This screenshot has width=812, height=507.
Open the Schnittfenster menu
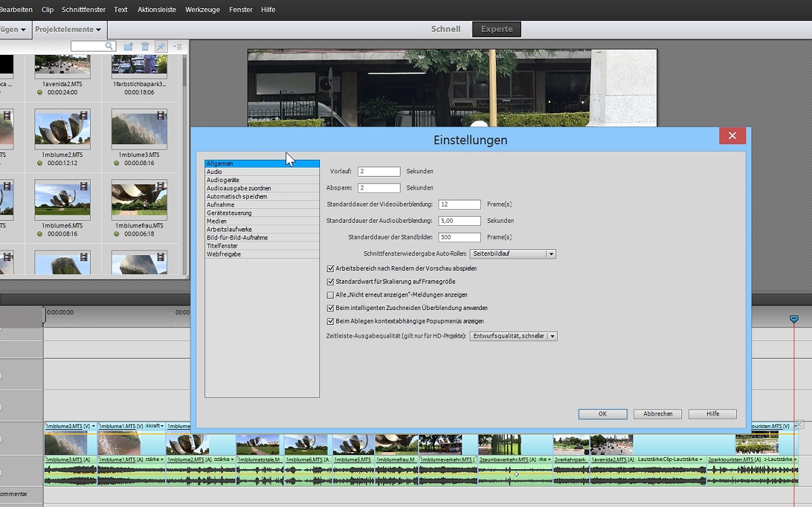tap(84, 9)
